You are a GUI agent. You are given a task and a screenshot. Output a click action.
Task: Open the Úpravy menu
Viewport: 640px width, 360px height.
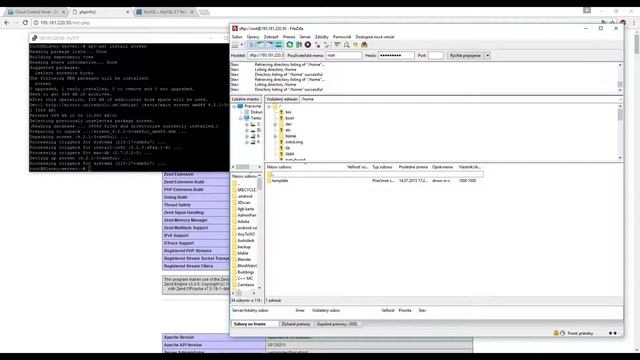[x=253, y=37]
